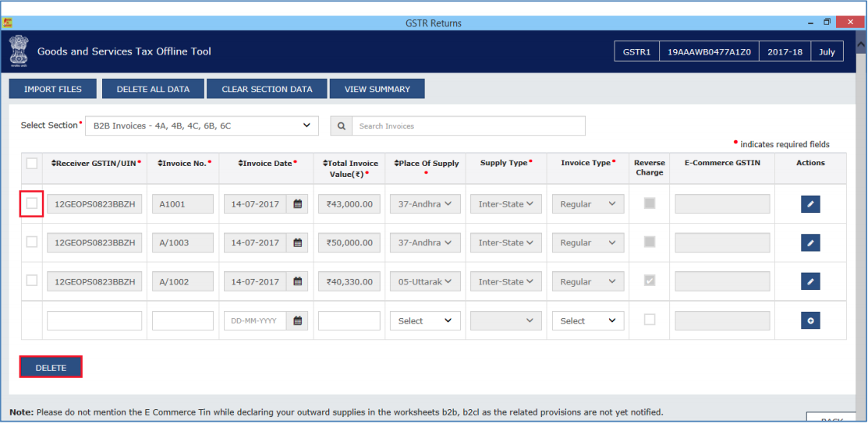This screenshot has height=424, width=868.
Task: Edit invoice A/1003 with pencil icon
Action: 810,243
